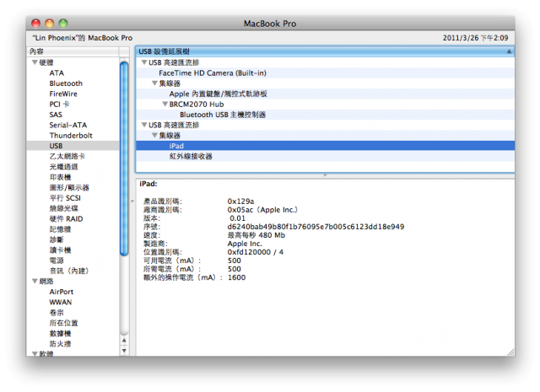This screenshot has height=392, width=540.
Task: Click the green zoom window button
Action: pos(63,24)
